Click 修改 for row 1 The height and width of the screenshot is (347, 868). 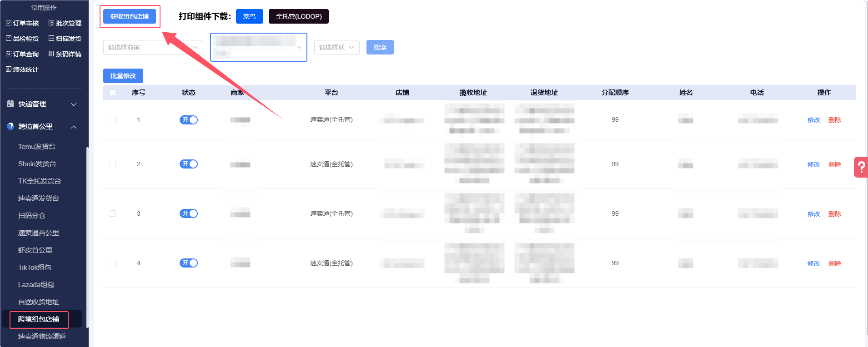click(x=814, y=120)
